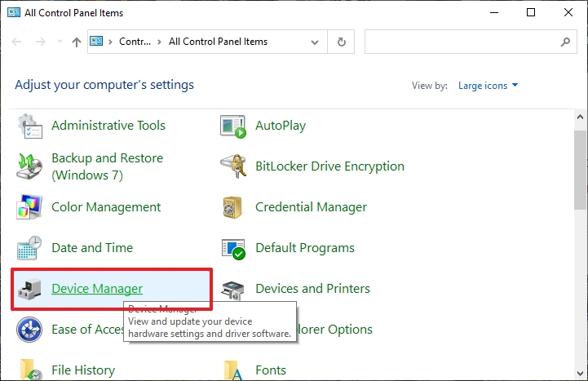This screenshot has height=381, width=588.
Task: Open the AutoPlay link
Action: (x=281, y=126)
